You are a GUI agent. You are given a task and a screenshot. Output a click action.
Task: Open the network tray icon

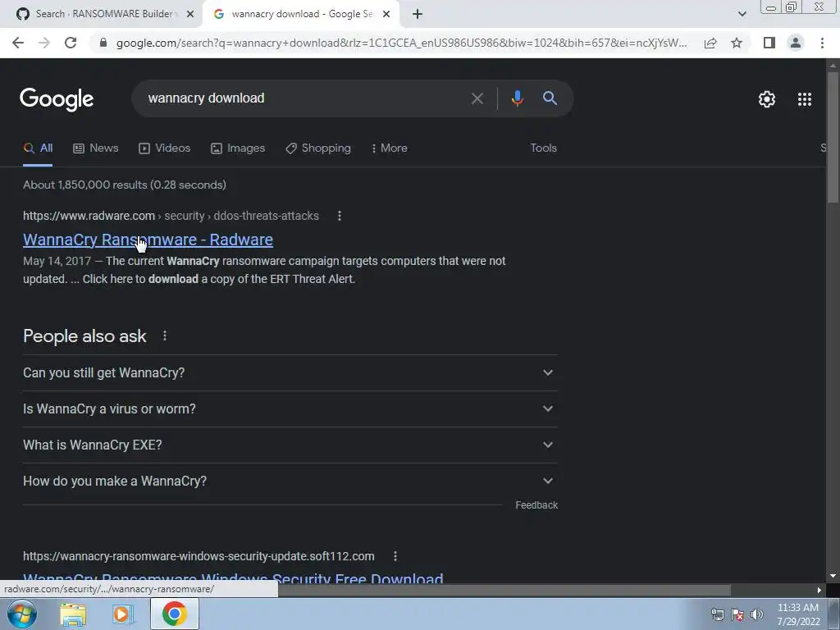[717, 614]
